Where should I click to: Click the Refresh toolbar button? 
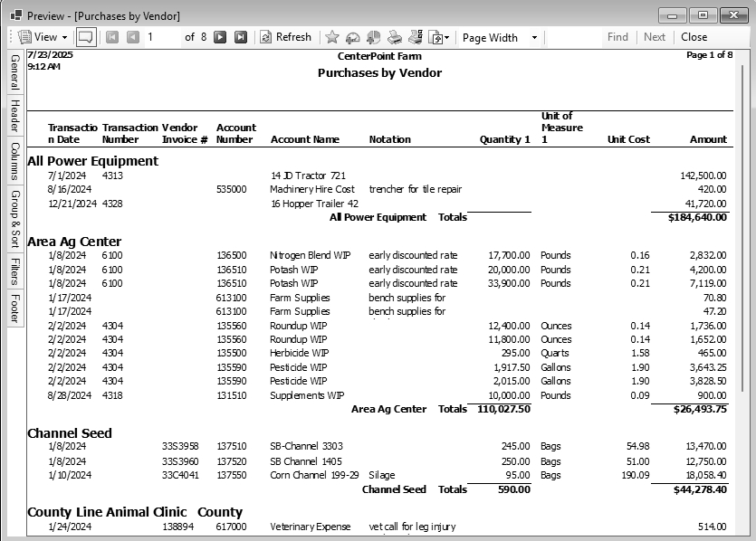(285, 37)
